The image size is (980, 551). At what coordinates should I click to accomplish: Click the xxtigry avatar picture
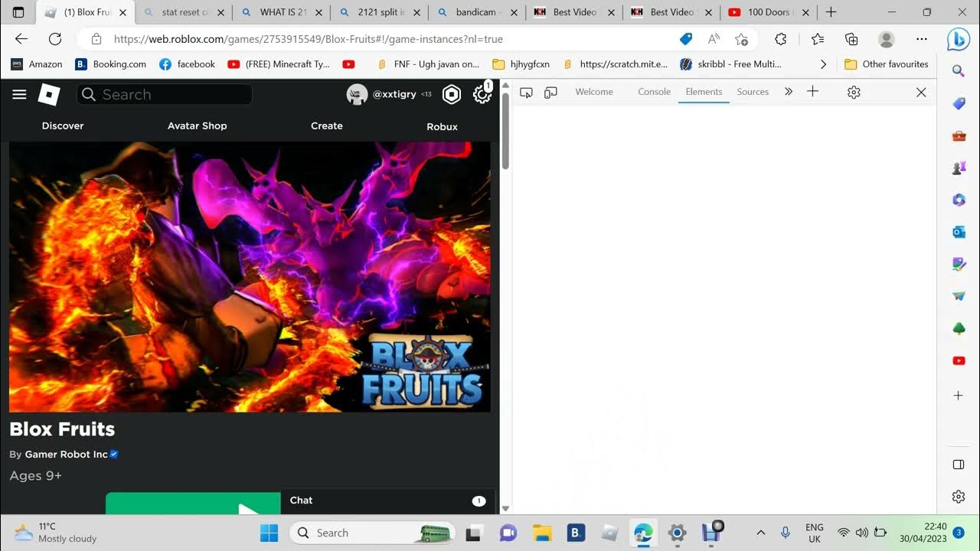pos(357,94)
